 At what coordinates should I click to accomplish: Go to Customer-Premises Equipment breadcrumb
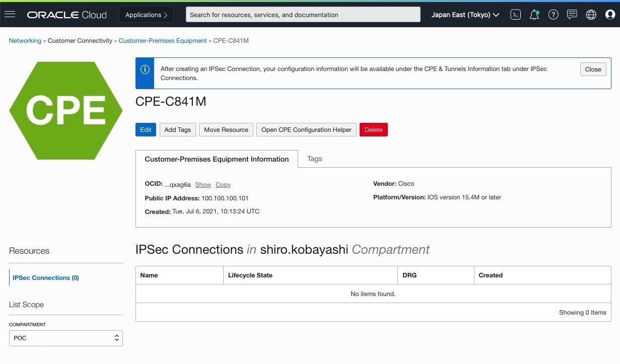pos(163,41)
